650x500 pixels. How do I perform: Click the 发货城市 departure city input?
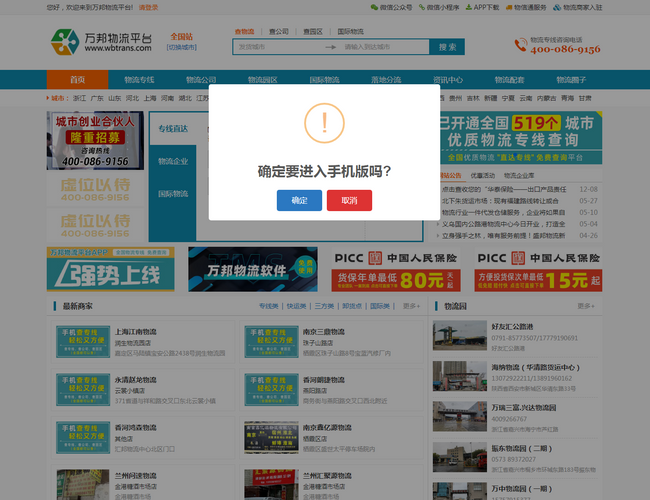(x=279, y=47)
